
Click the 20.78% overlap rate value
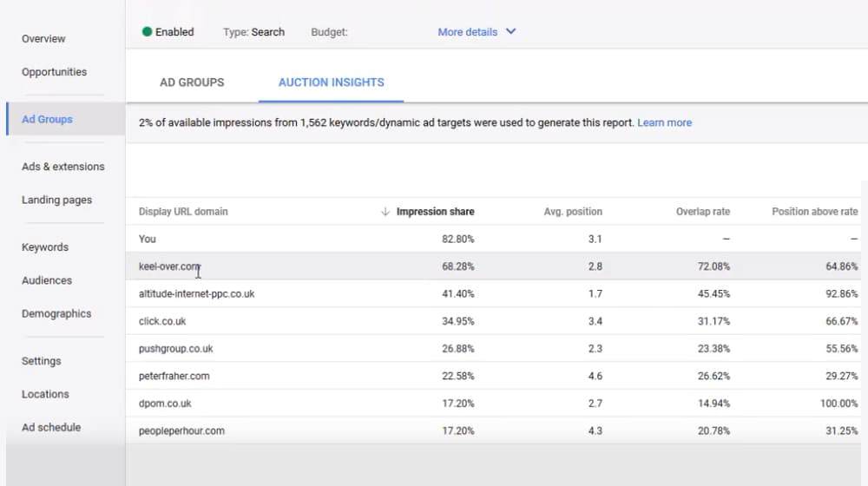tap(713, 430)
